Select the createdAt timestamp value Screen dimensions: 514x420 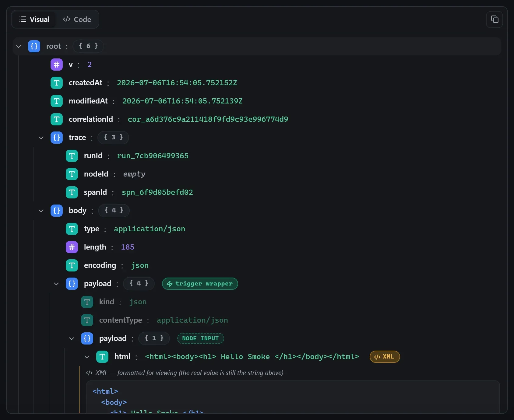pos(177,83)
